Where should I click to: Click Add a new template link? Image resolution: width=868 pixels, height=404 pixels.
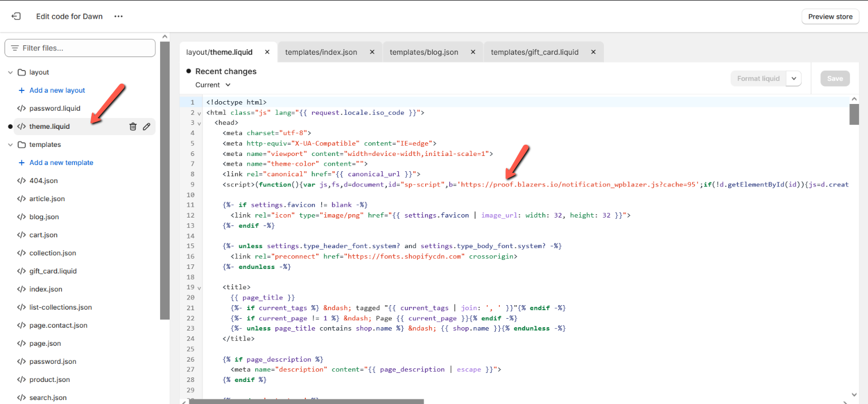click(61, 163)
